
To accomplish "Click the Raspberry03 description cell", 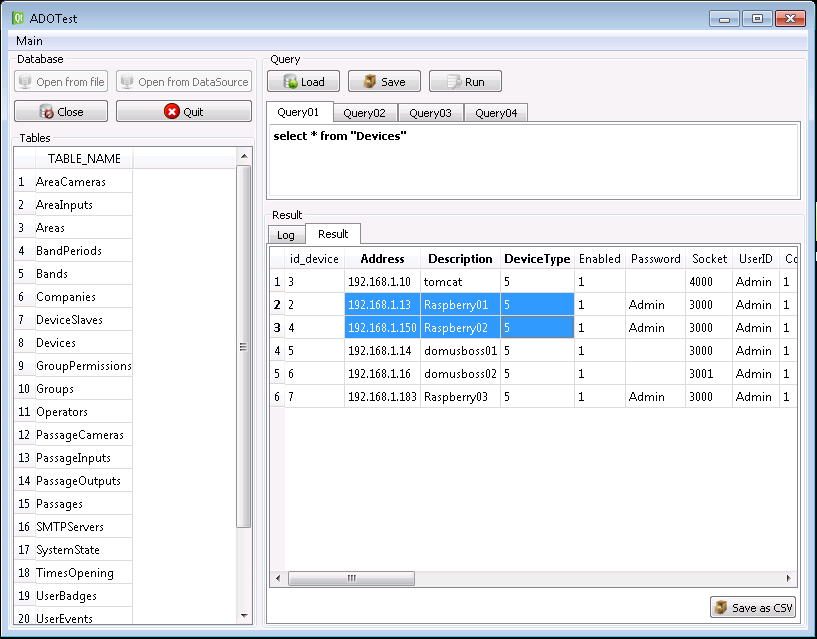I will pyautogui.click(x=460, y=397).
